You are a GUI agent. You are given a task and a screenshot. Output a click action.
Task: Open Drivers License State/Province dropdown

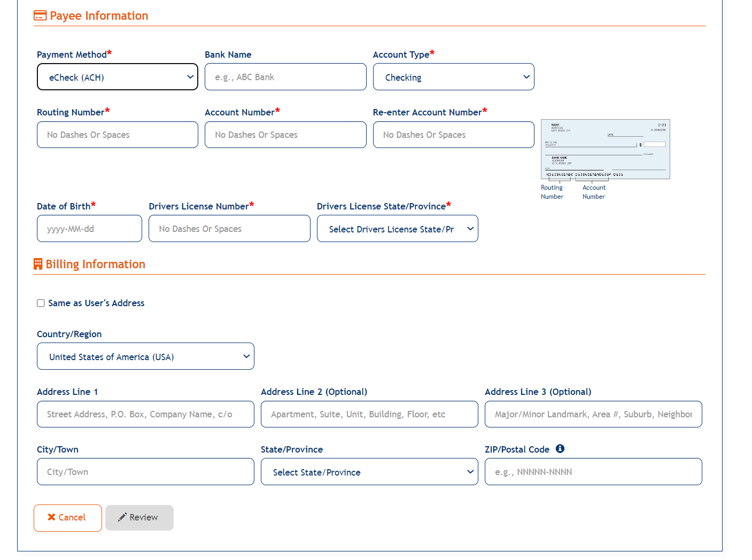397,229
